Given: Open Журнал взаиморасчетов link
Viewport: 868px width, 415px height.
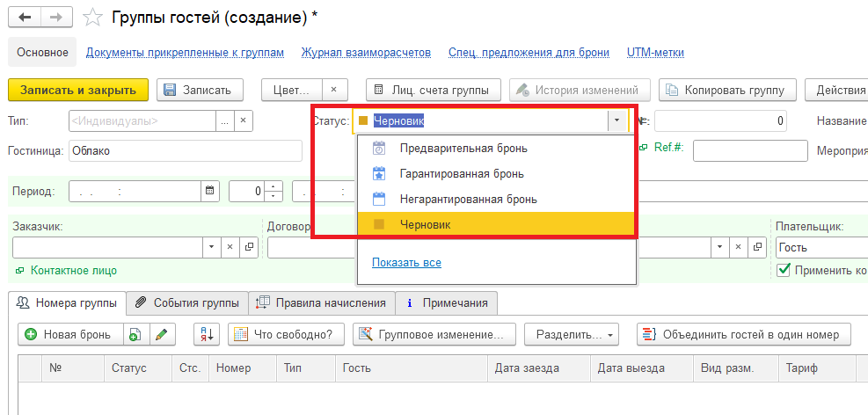Looking at the screenshot, I should pyautogui.click(x=366, y=53).
